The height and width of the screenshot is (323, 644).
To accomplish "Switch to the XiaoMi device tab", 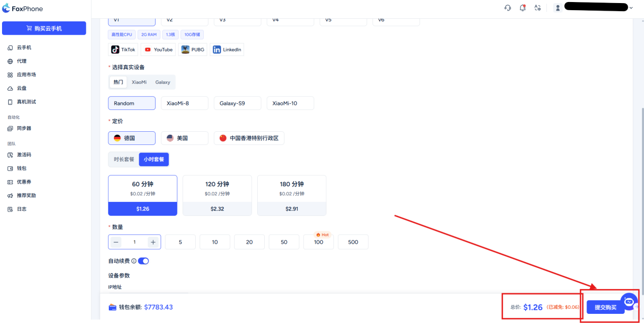I will point(139,82).
